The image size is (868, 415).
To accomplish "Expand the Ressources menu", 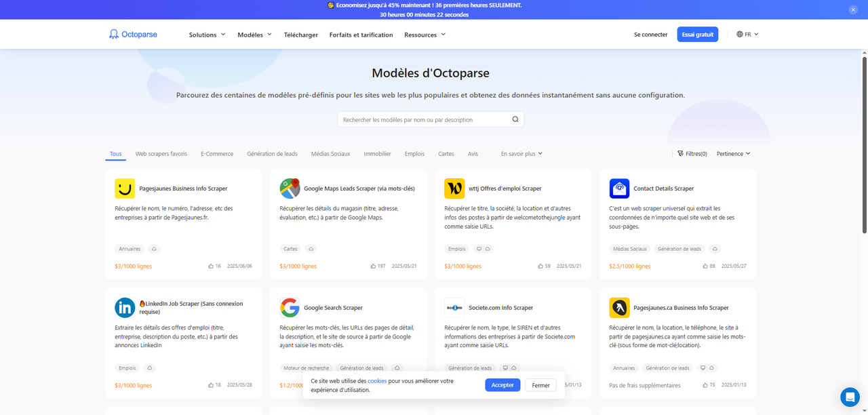I will point(425,35).
